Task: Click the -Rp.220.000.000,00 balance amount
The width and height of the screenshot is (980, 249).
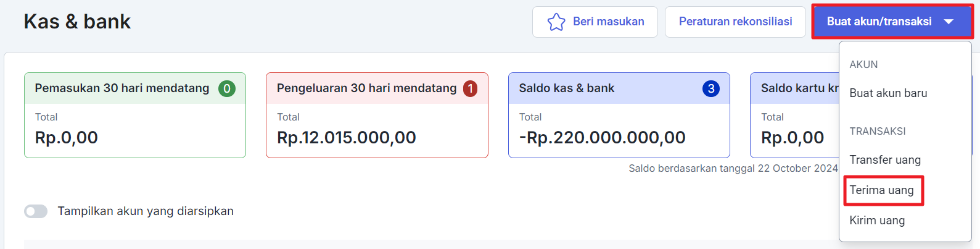Action: click(602, 137)
